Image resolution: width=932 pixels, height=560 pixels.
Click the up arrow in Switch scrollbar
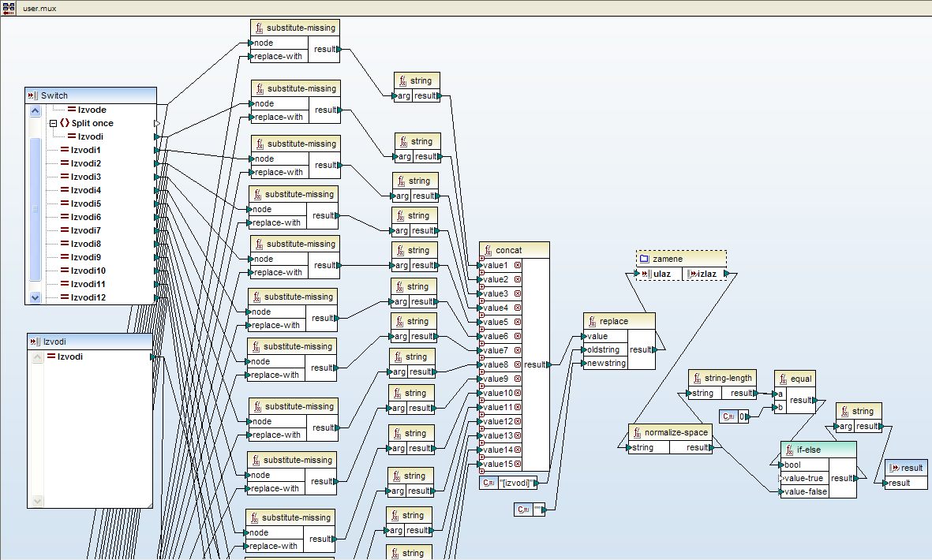(35, 110)
